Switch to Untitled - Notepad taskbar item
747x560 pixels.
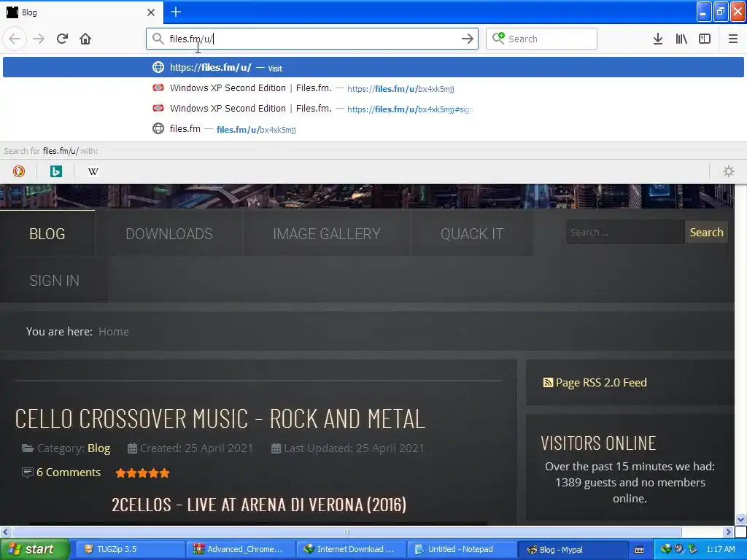462,549
